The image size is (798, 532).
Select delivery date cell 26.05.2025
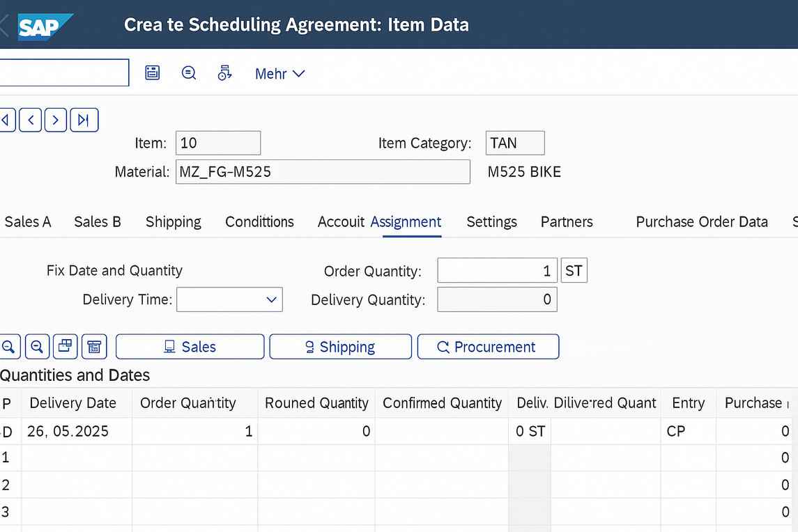[x=77, y=431]
